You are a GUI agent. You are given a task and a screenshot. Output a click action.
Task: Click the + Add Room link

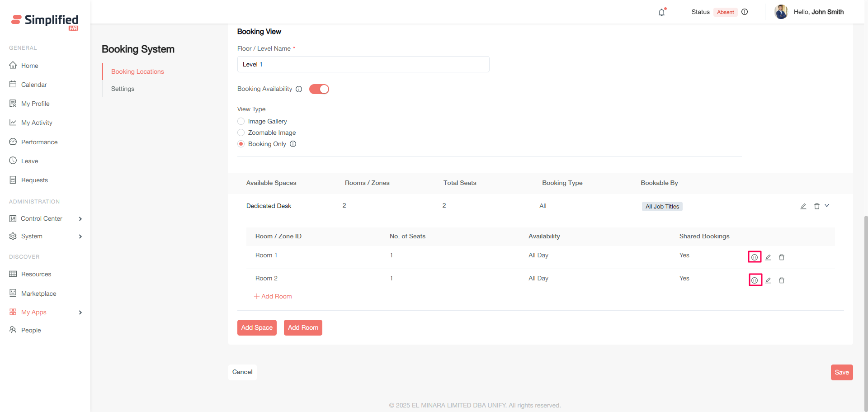tap(273, 296)
